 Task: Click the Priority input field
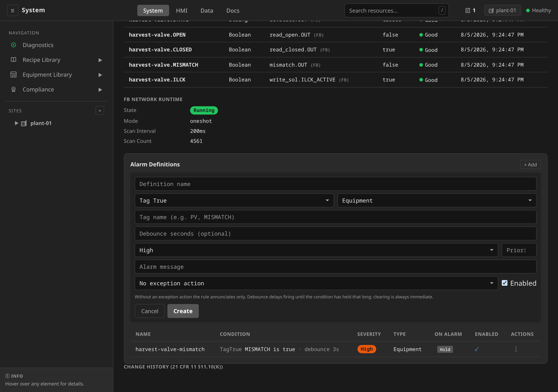click(519, 250)
